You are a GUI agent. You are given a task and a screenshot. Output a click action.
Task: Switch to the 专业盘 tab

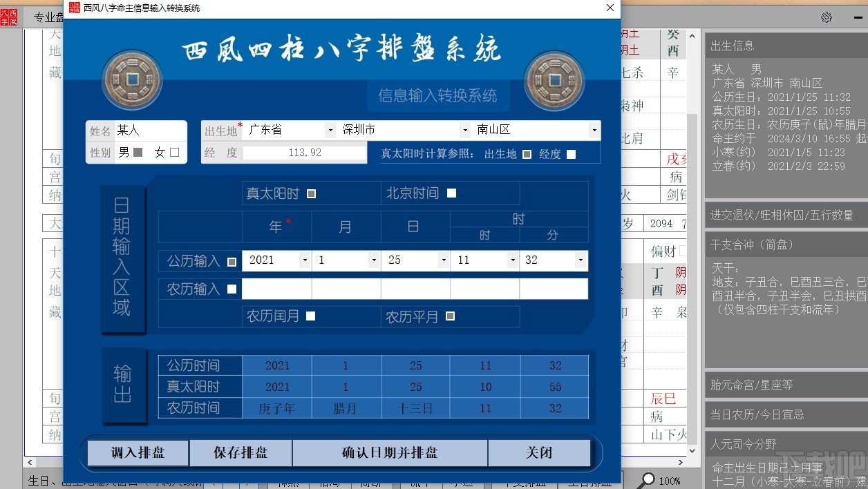[48, 17]
